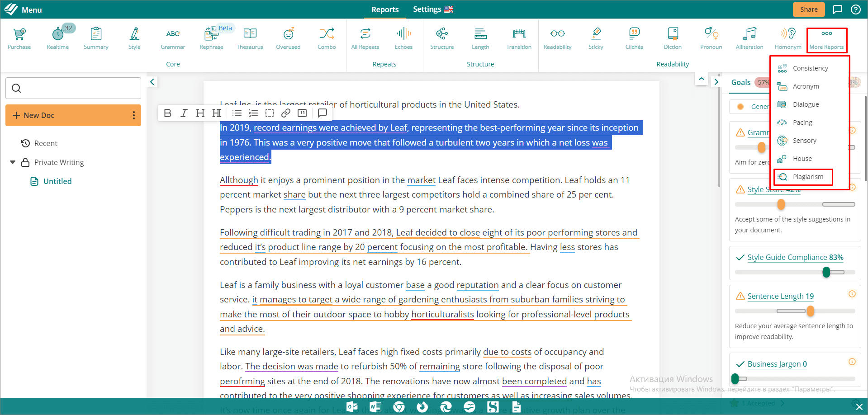
Task: Toggle bold formatting in the floating toolbar
Action: point(167,113)
